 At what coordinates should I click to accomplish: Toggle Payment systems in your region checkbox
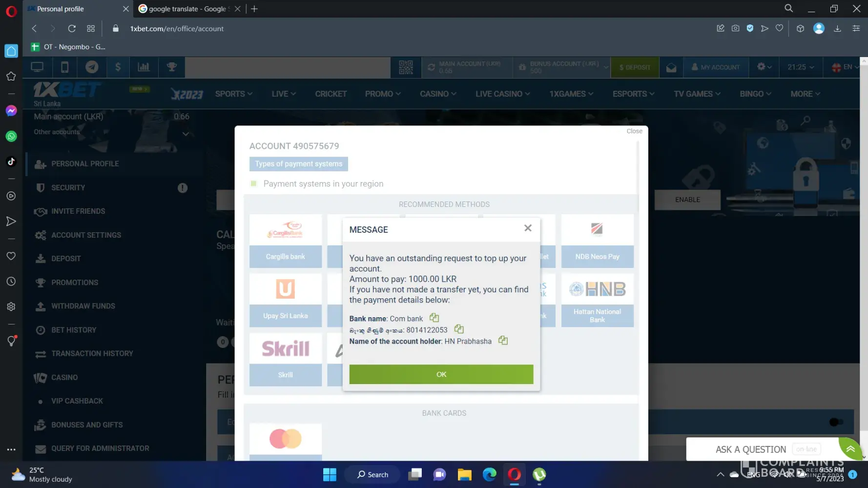point(254,183)
